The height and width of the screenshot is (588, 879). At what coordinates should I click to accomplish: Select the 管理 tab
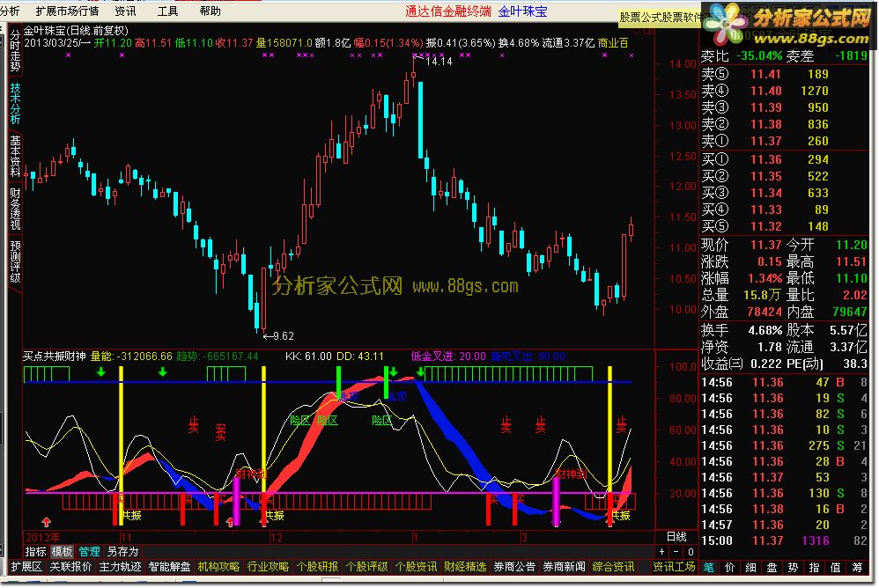click(x=89, y=552)
